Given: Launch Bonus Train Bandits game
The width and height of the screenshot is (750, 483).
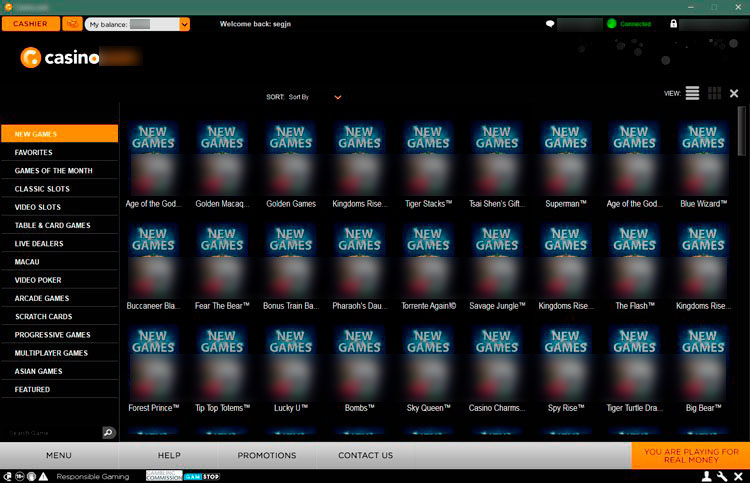Looking at the screenshot, I should pyautogui.click(x=291, y=267).
